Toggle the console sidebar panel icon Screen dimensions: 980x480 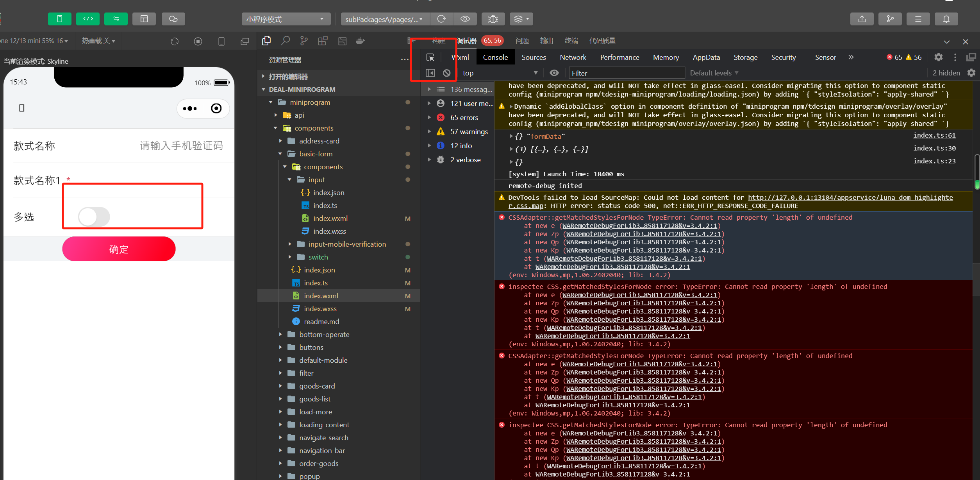click(x=430, y=73)
